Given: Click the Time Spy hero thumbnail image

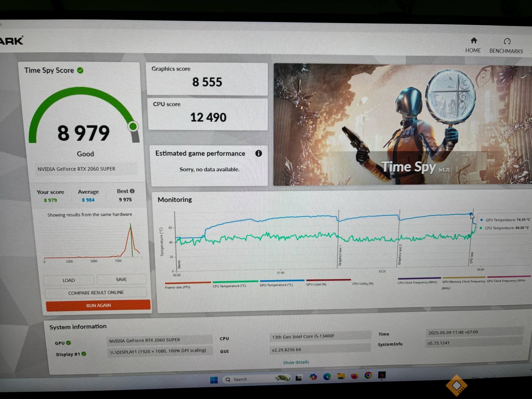Looking at the screenshot, I should (x=403, y=125).
